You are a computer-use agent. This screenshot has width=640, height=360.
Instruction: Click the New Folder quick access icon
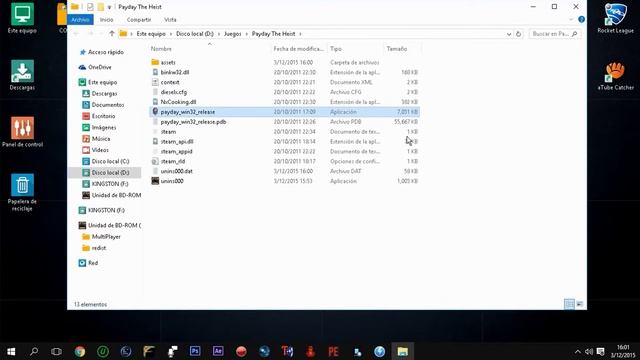pos(100,7)
